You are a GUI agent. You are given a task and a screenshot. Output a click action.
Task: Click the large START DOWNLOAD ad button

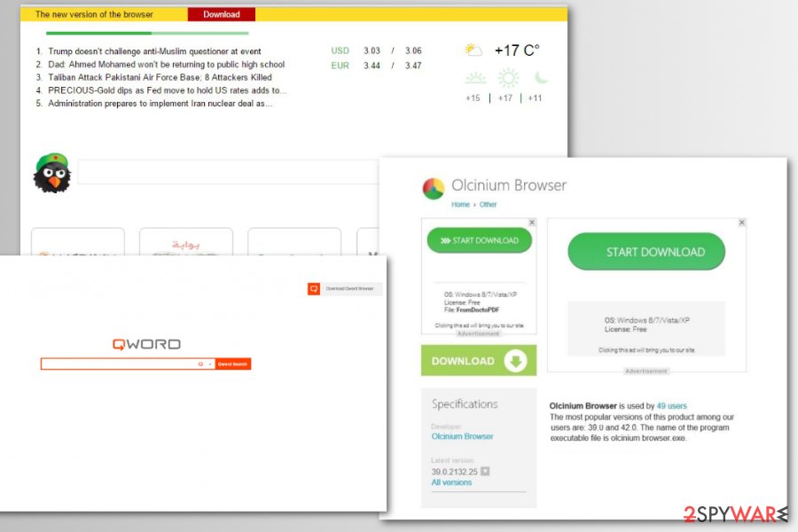tap(646, 252)
